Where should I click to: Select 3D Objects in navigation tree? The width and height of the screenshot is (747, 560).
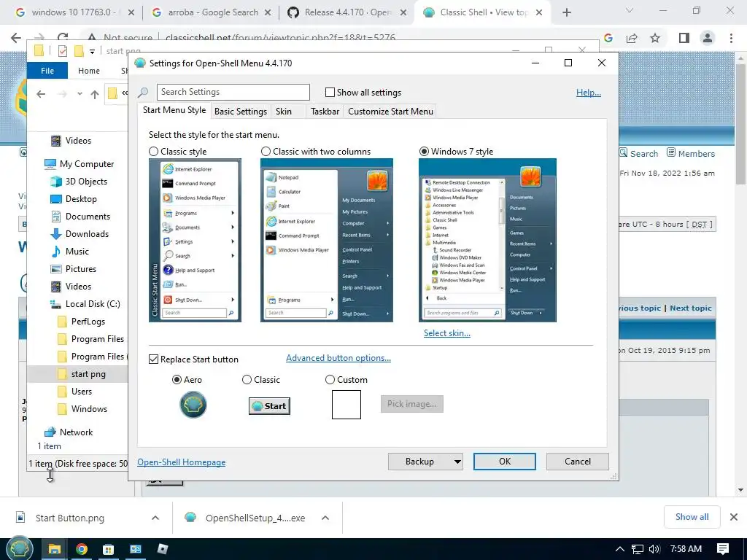pos(86,182)
